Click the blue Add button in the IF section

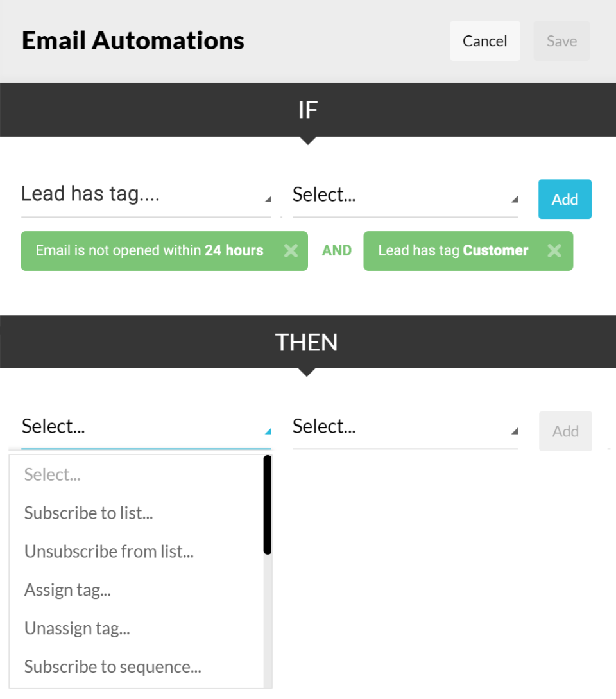coord(565,199)
